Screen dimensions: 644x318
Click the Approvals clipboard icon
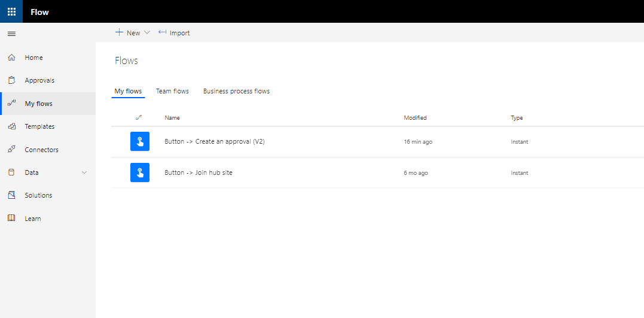[11, 80]
